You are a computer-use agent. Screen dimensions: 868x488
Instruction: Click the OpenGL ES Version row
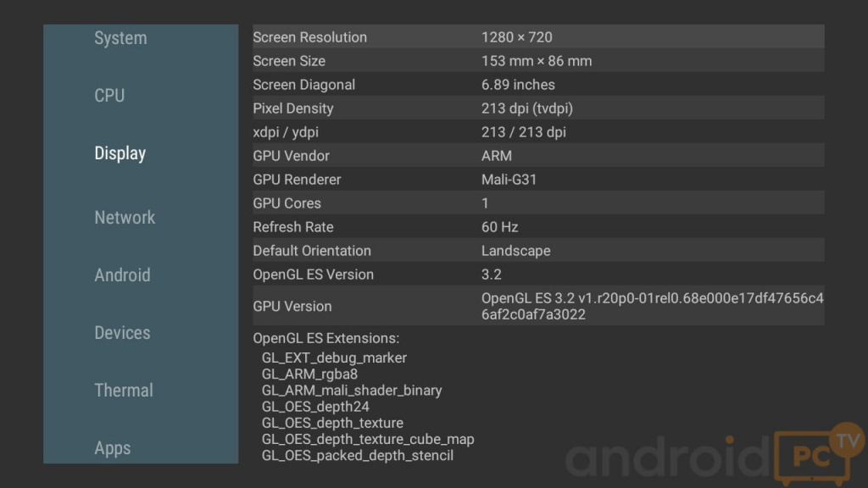(537, 274)
